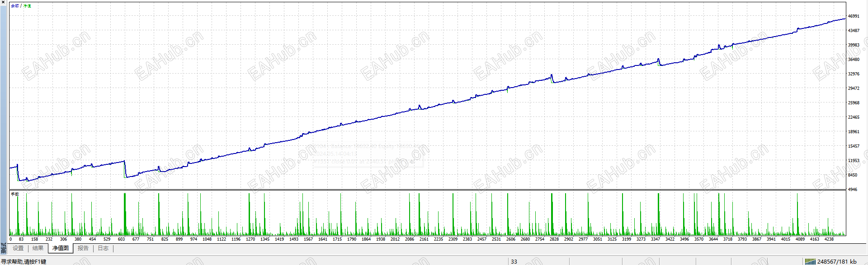Viewport: 868px width, 265px height.
Task: Switch to the 日志 tab
Action: click(103, 248)
